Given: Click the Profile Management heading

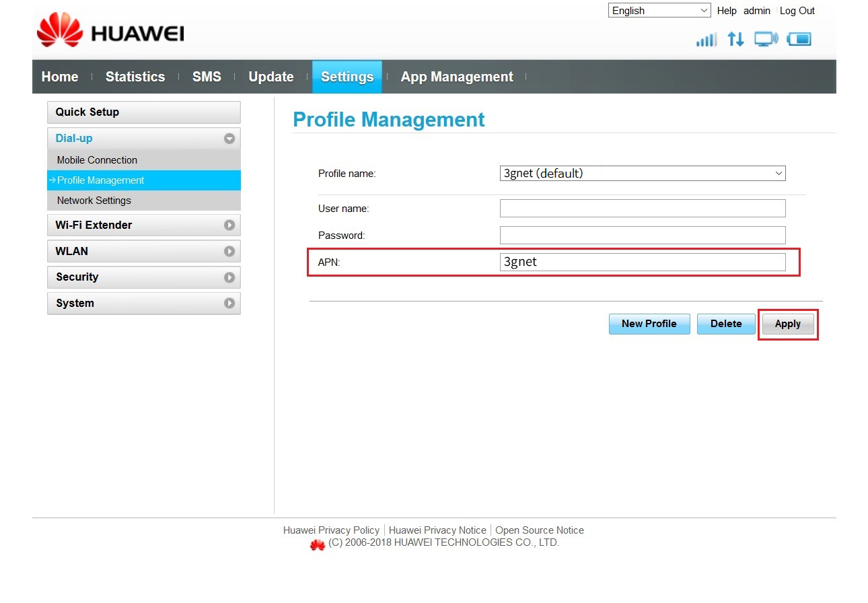Looking at the screenshot, I should (x=389, y=119).
